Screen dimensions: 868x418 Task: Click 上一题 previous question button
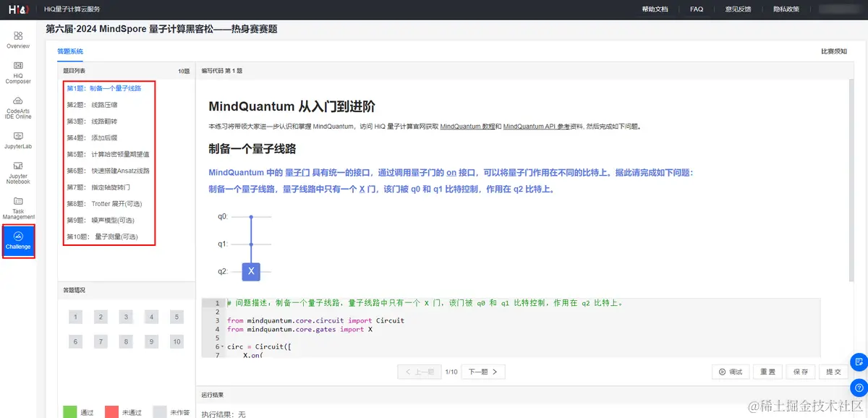pos(419,372)
